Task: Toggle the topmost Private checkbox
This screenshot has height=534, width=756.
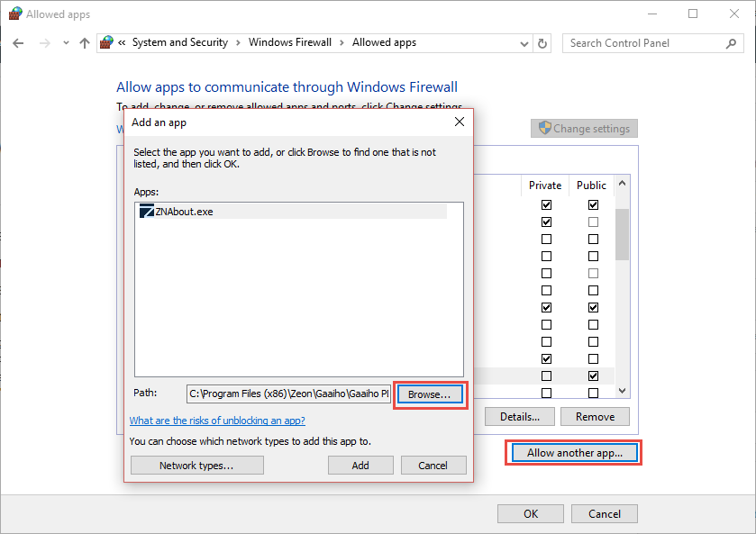Action: pos(546,204)
